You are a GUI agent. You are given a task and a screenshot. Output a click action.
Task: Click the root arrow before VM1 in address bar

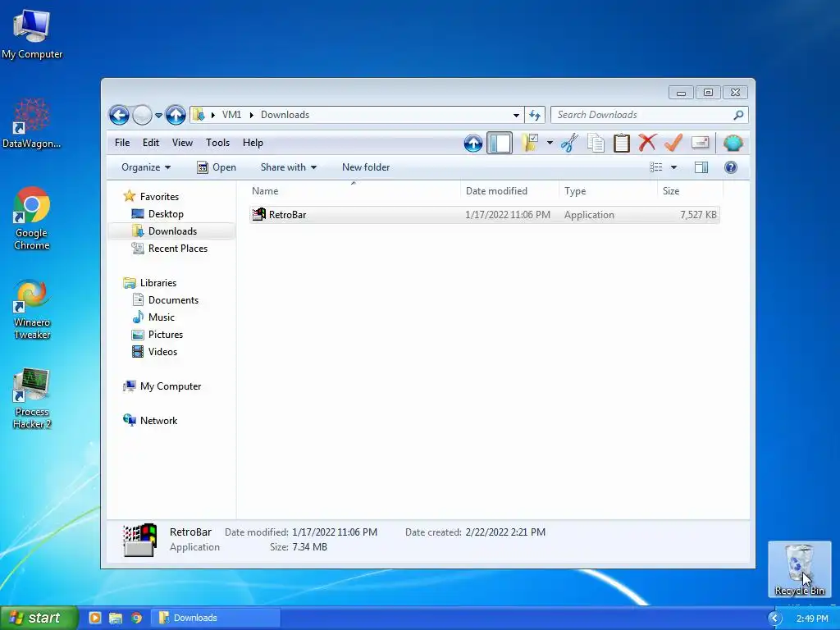(212, 115)
